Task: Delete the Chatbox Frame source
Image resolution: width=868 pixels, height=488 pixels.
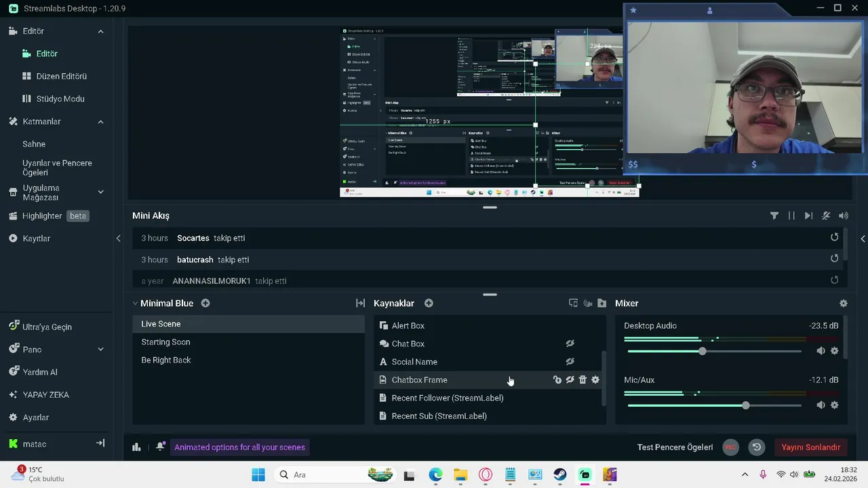Action: (x=583, y=380)
